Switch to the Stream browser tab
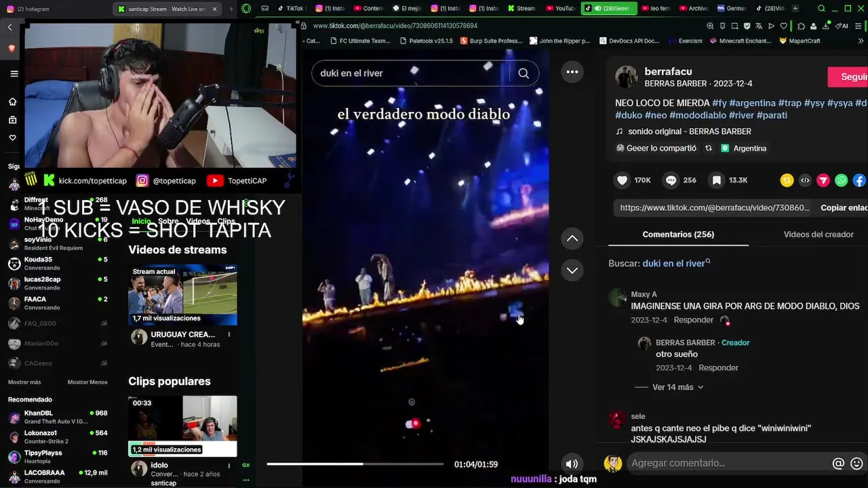868x488 pixels. point(521,9)
